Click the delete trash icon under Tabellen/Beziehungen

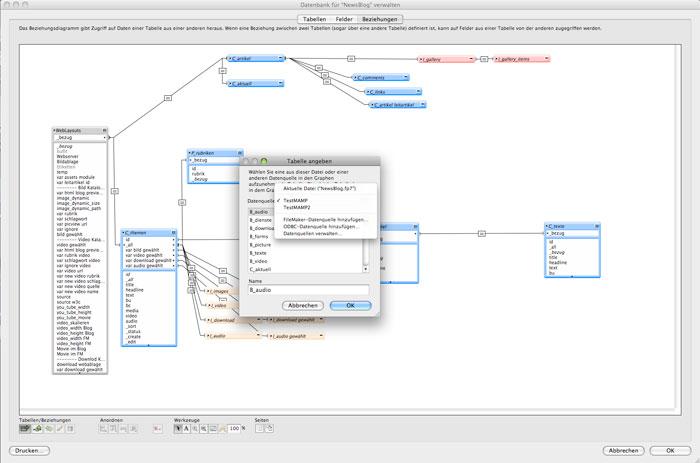70,428
